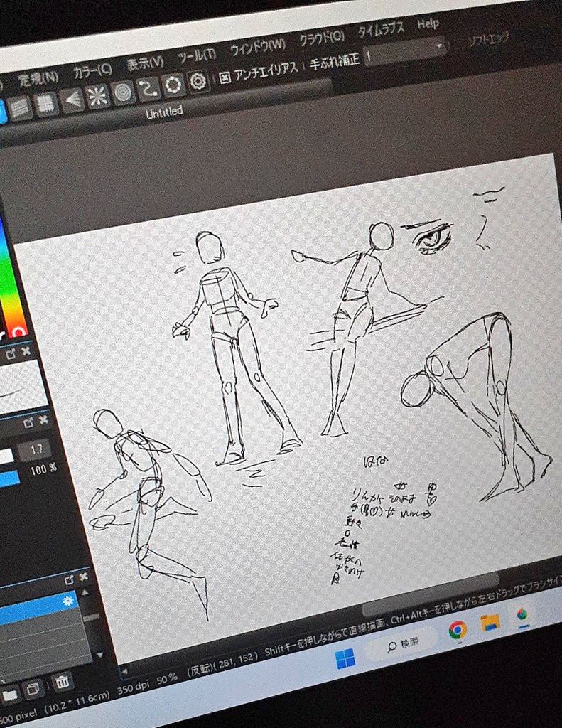Image resolution: width=562 pixels, height=728 pixels.
Task: Adjust the brush size slider
Action: (x=6, y=456)
